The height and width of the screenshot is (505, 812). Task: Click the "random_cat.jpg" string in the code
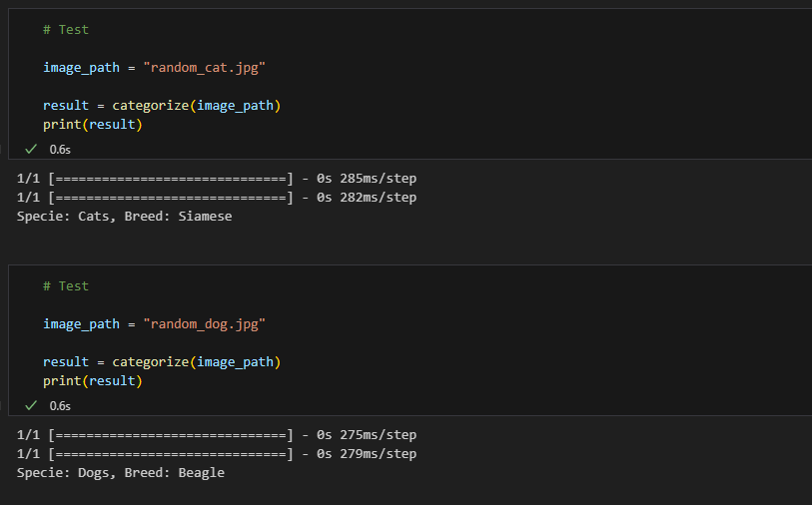point(205,68)
